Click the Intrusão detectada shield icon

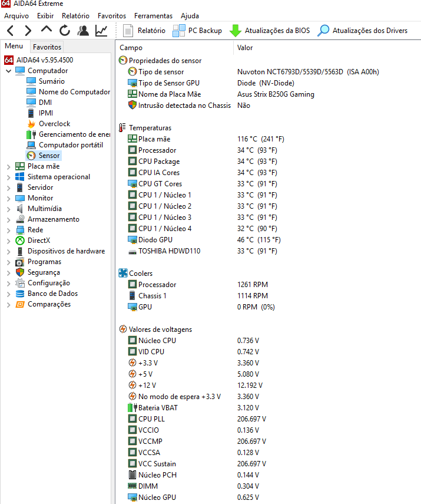click(132, 105)
